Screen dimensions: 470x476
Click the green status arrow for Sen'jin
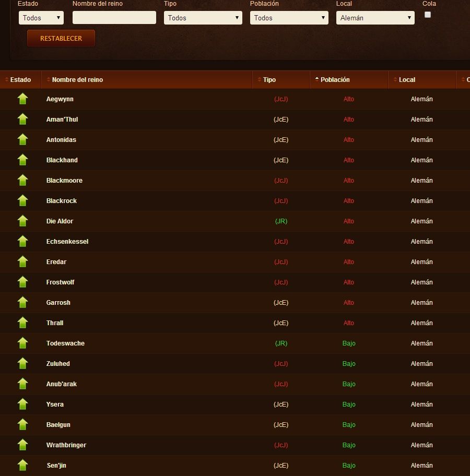pyautogui.click(x=23, y=465)
